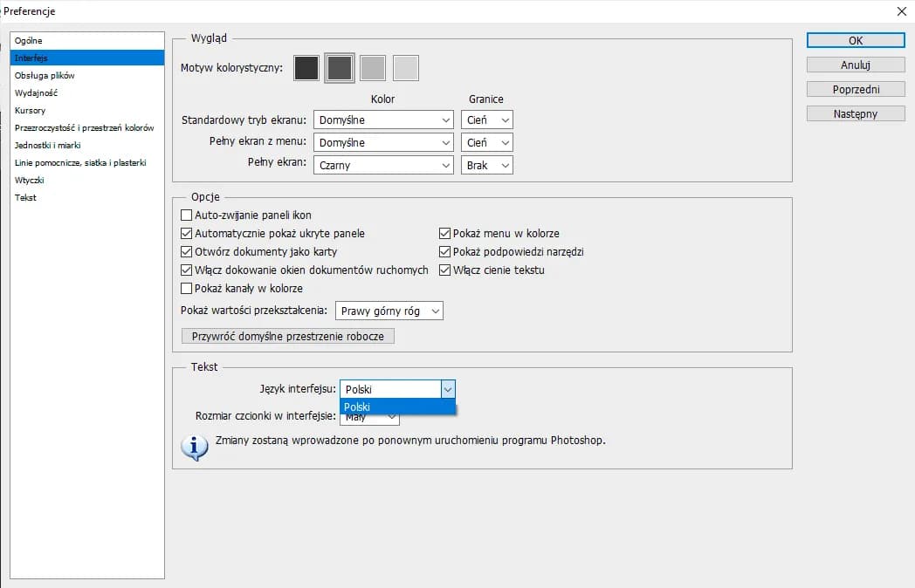Image resolution: width=915 pixels, height=588 pixels.
Task: Disable "Włącz cienie tekstu"
Action: pos(445,270)
